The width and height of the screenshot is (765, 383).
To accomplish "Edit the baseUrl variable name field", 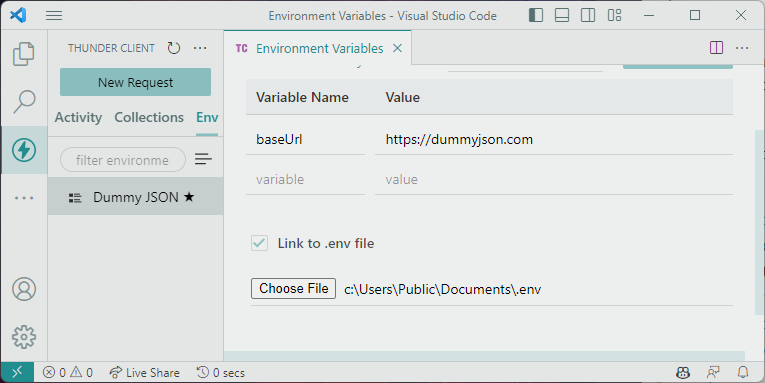I will click(305, 140).
